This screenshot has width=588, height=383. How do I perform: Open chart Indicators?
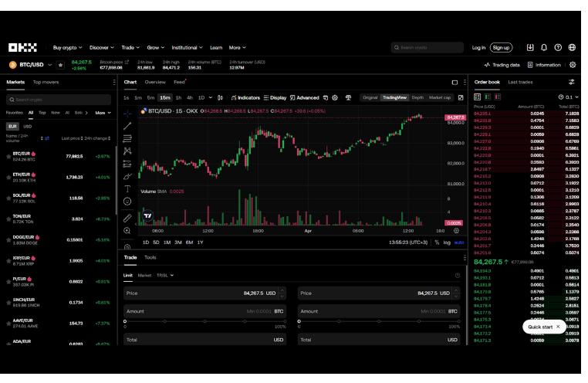click(x=245, y=98)
